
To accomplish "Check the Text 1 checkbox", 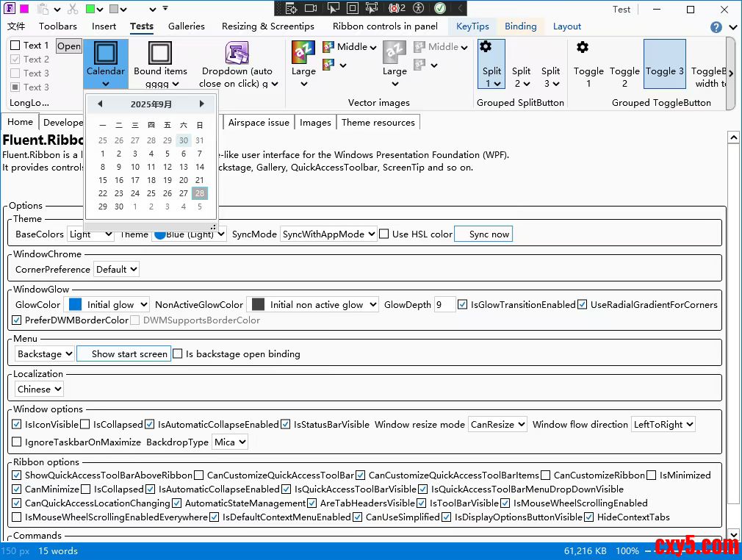I will click(x=15, y=46).
